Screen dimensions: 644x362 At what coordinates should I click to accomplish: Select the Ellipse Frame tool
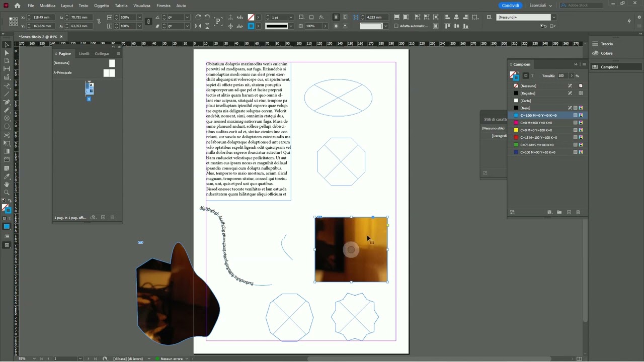click(x=7, y=118)
